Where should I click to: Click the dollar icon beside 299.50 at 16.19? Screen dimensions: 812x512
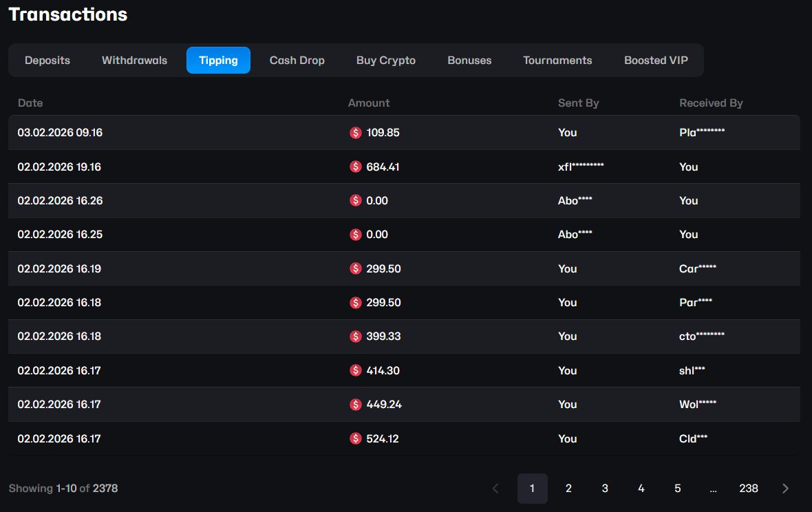tap(356, 268)
